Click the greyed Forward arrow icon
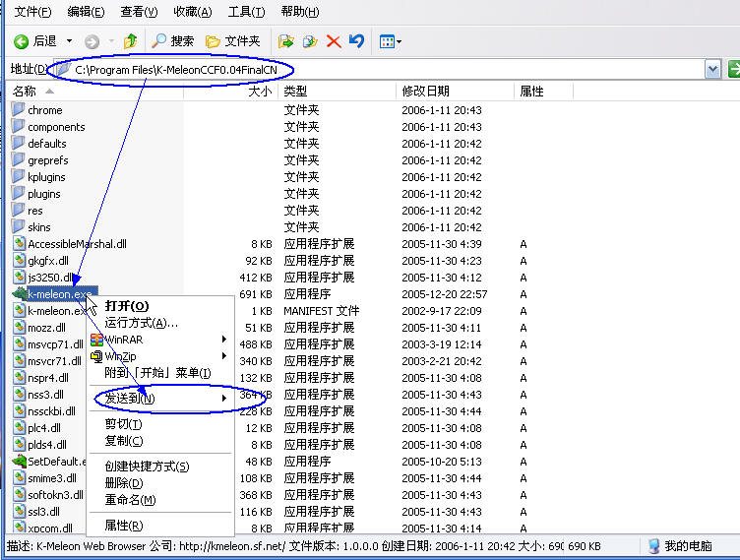This screenshot has width=740, height=560. (x=92, y=42)
